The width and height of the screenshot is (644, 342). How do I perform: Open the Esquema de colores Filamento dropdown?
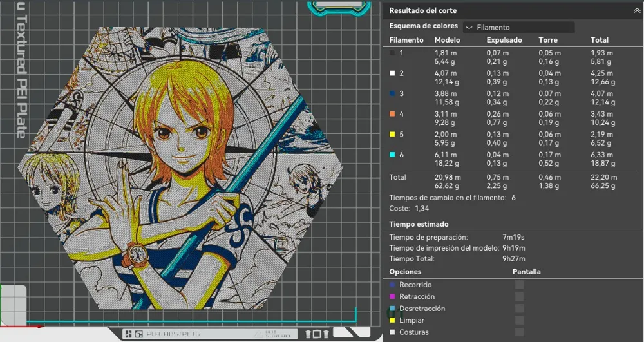[x=518, y=28]
